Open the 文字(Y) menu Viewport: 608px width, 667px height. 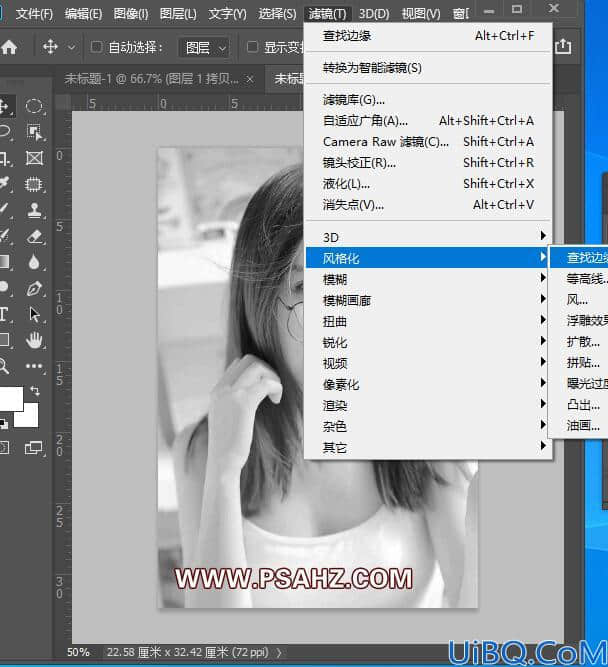click(x=227, y=14)
